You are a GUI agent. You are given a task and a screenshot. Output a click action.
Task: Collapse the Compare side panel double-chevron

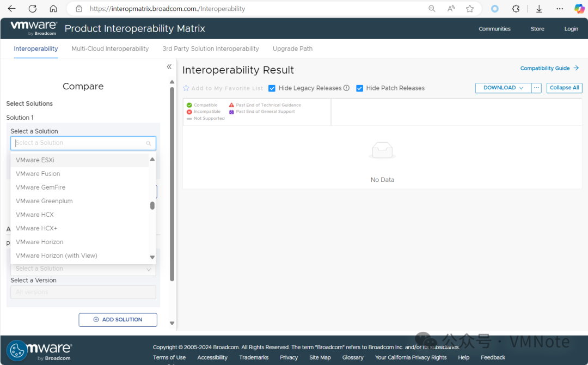[x=169, y=66]
